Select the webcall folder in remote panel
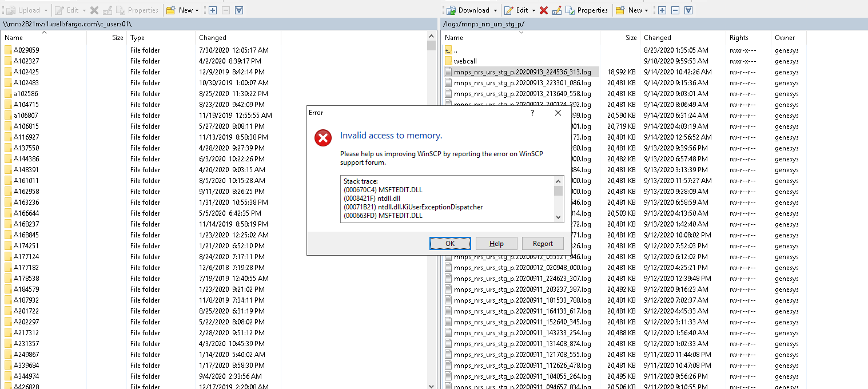The image size is (868, 389). click(465, 61)
